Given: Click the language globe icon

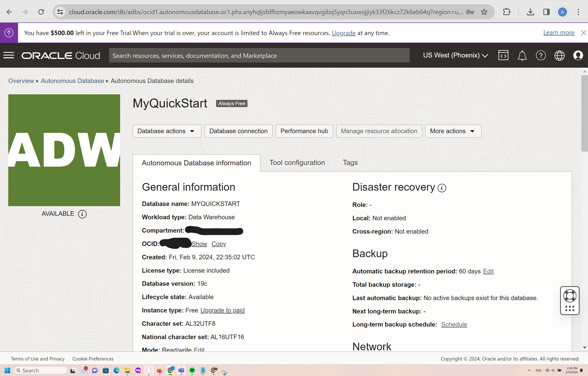Looking at the screenshot, I should click(559, 56).
